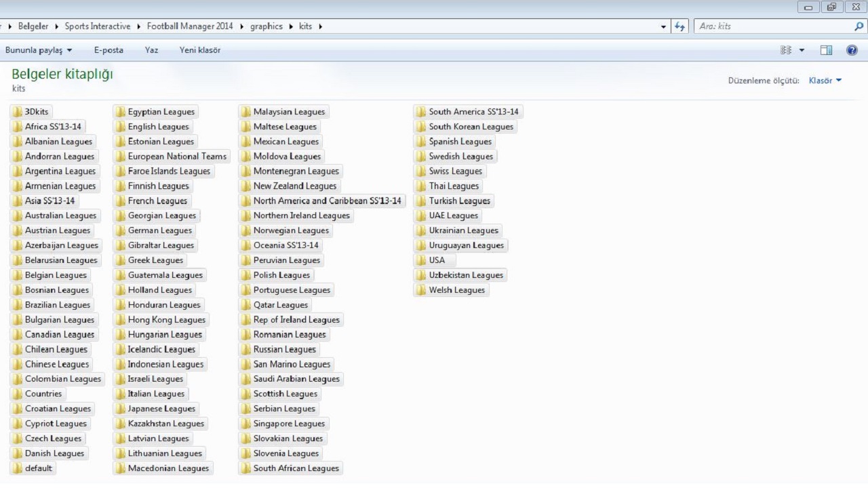Click the Portuguese Leagues folder icon
This screenshot has height=488, width=868.
point(245,290)
